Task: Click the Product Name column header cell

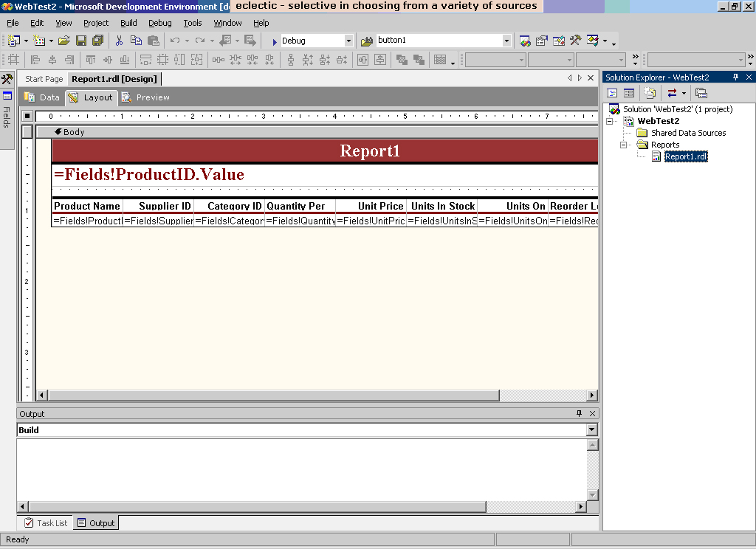Action: (x=87, y=206)
